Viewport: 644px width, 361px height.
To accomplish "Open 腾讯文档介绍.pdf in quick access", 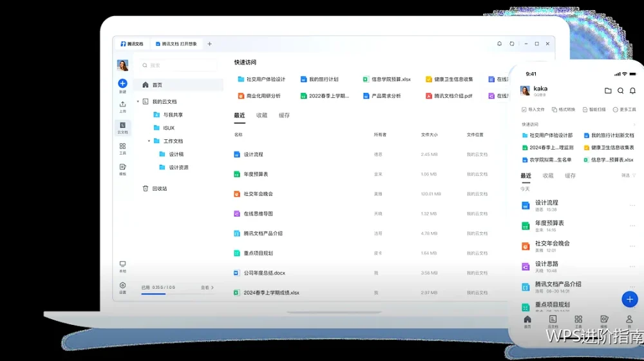I will (x=449, y=96).
